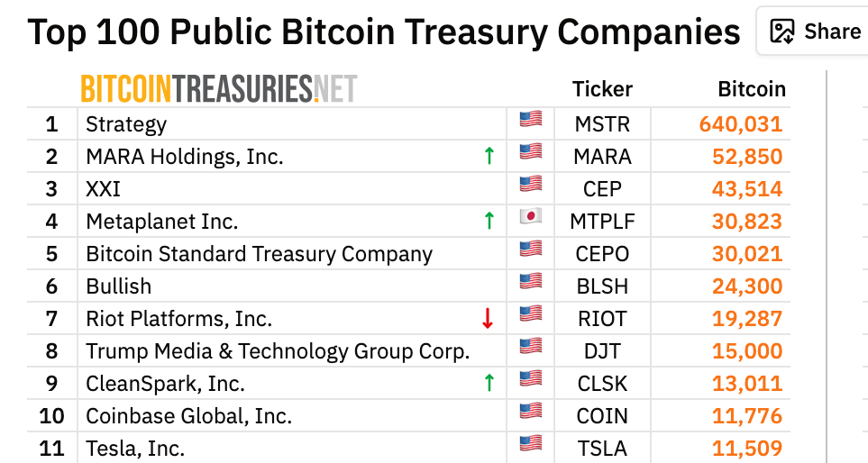Click the green up arrow beside MARA Holdings

click(x=489, y=156)
